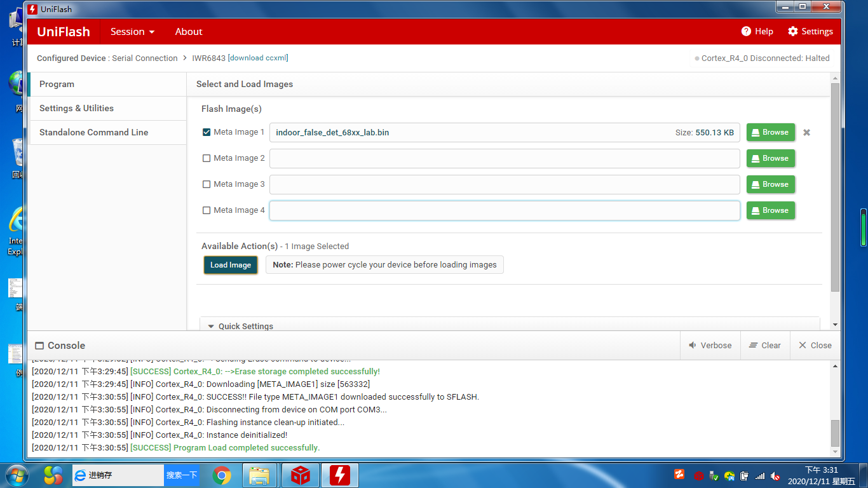Browse for Meta Image 1 file

(x=771, y=132)
